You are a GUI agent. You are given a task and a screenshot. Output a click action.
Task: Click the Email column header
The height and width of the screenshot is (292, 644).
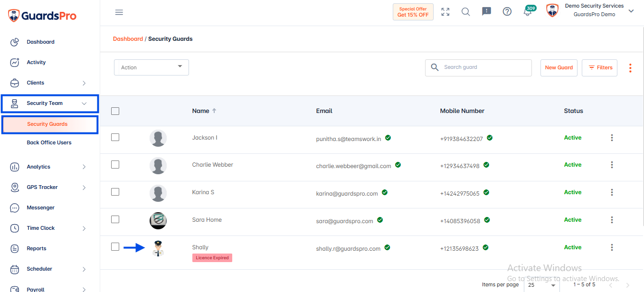(x=324, y=111)
